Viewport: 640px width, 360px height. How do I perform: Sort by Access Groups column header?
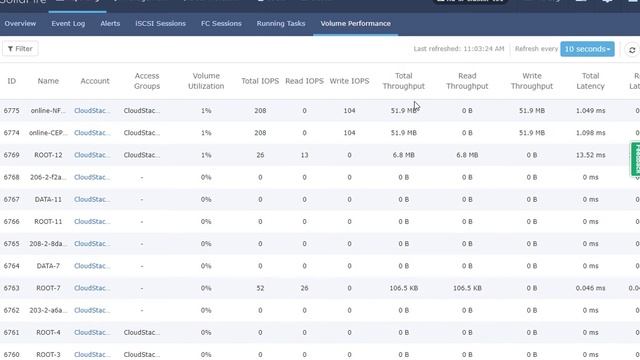(147, 81)
